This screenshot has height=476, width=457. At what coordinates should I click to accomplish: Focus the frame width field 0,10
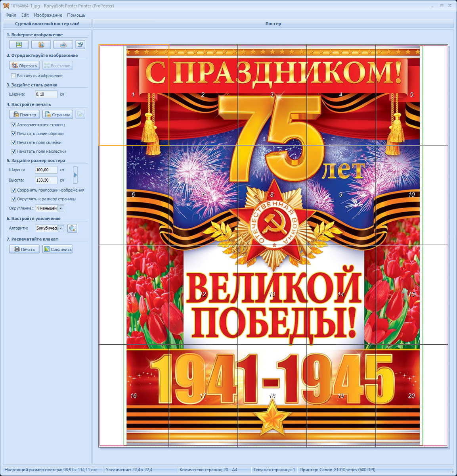click(x=46, y=94)
